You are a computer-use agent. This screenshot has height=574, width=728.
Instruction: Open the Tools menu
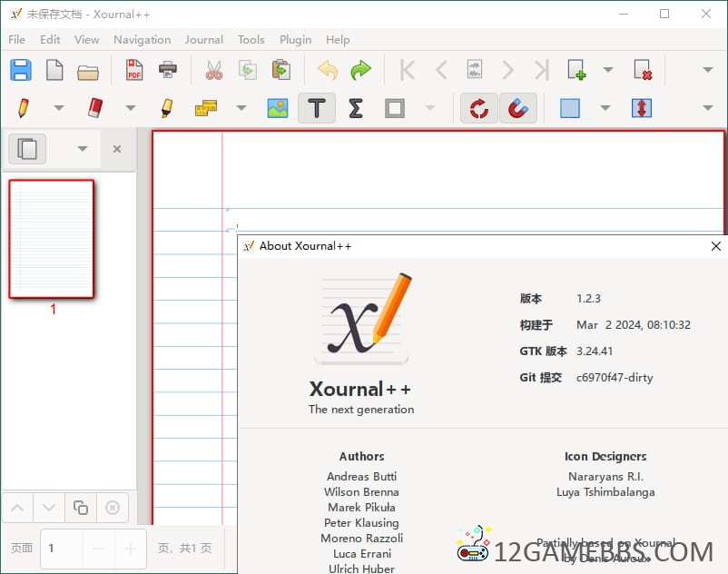coord(251,39)
